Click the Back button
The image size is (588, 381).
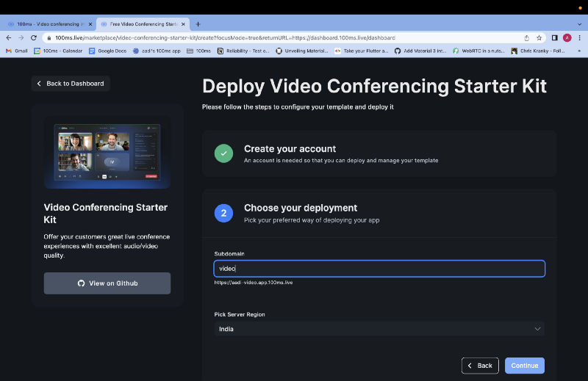(480, 366)
